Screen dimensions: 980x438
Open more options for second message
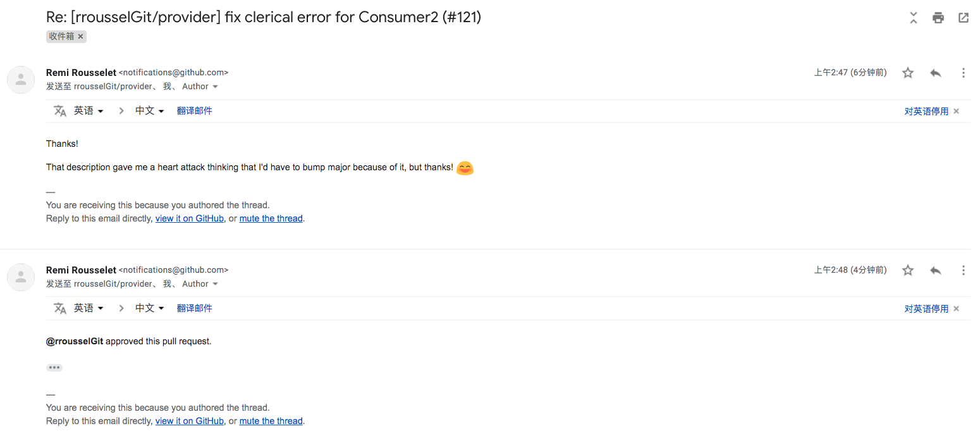[964, 270]
